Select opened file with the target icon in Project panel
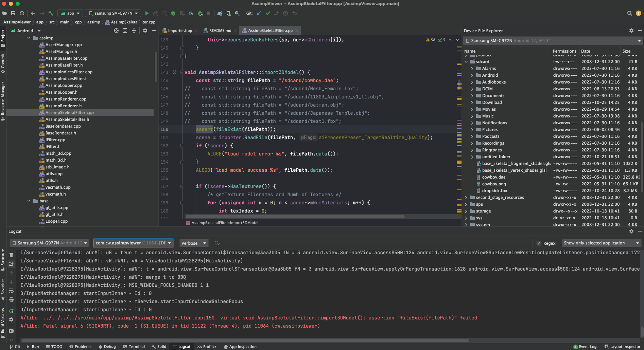 coord(116,31)
